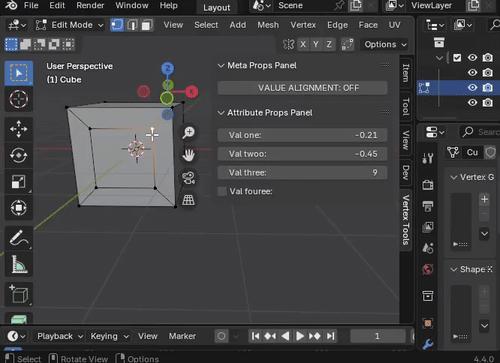Open the Edit Mode dropdown
The width and height of the screenshot is (500, 363).
(x=70, y=25)
